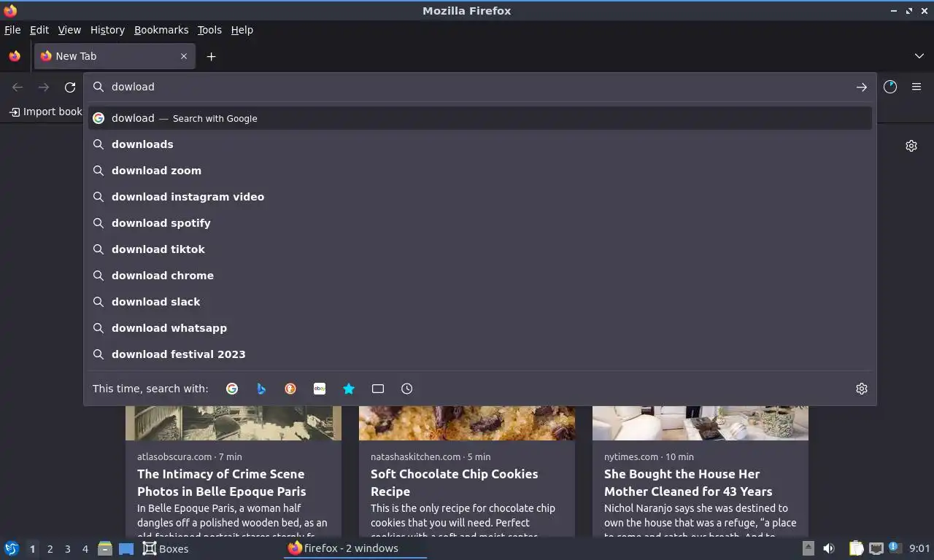The height and width of the screenshot is (560, 934).
Task: Open 'She Bought the House Her Mother' article
Action: point(688,483)
